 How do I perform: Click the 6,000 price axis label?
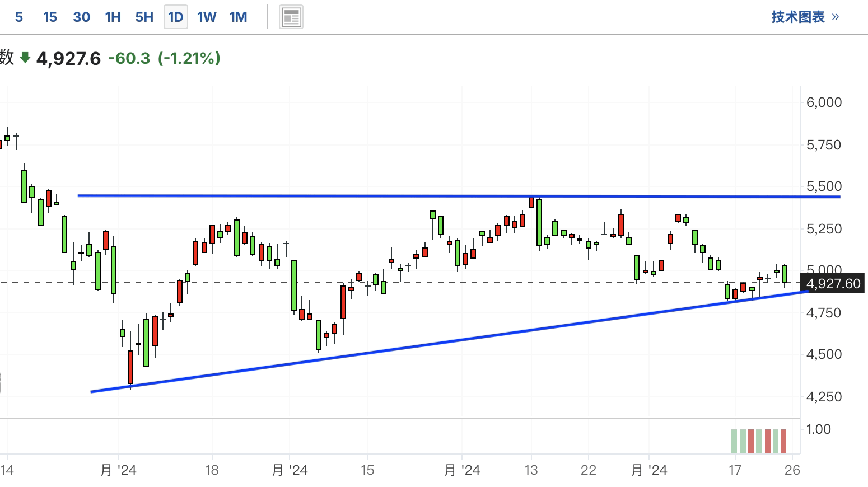click(824, 102)
